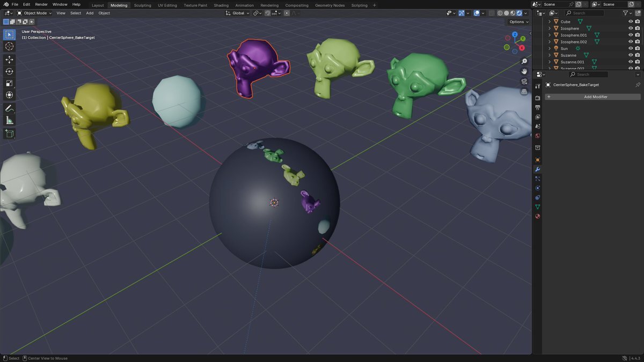The width and height of the screenshot is (644, 362).
Task: Activate the Transform tool
Action: [x=9, y=95]
